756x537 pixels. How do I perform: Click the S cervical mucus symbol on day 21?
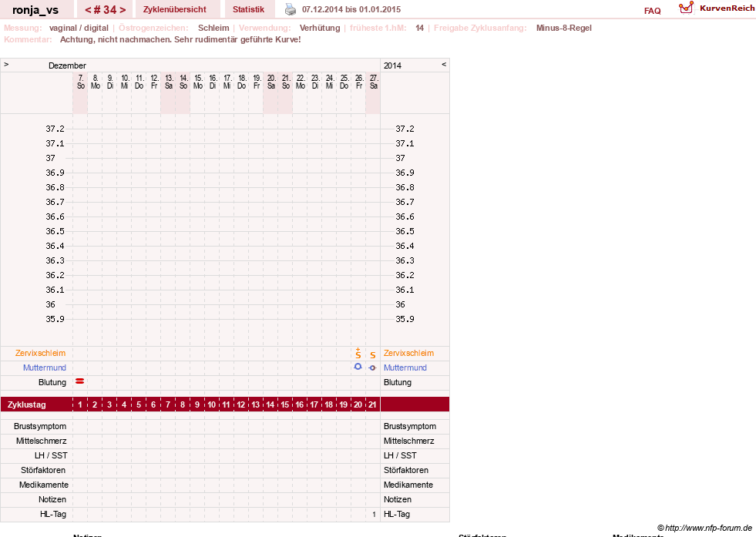373,355
